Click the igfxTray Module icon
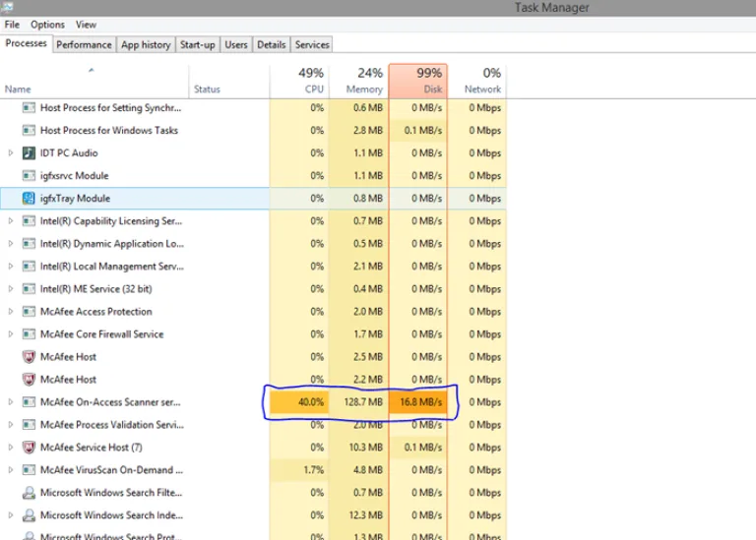The image size is (756, 540). point(29,199)
